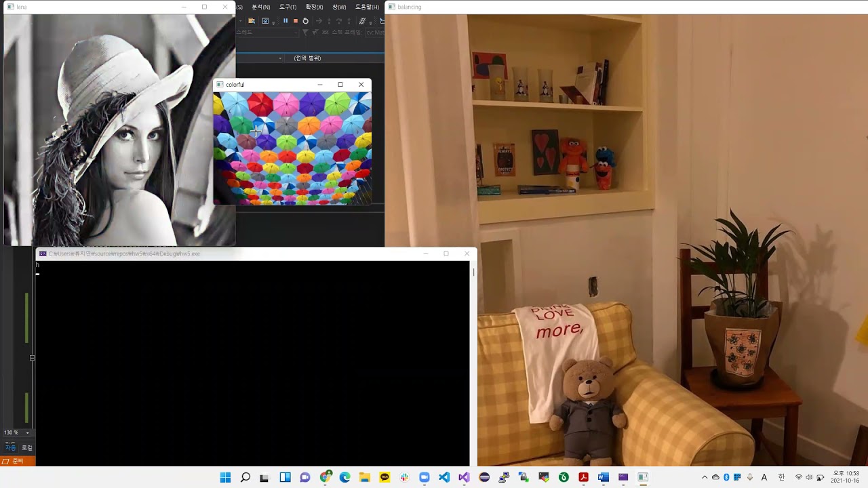Open the 130 % zoom dropdown

pos(28,432)
